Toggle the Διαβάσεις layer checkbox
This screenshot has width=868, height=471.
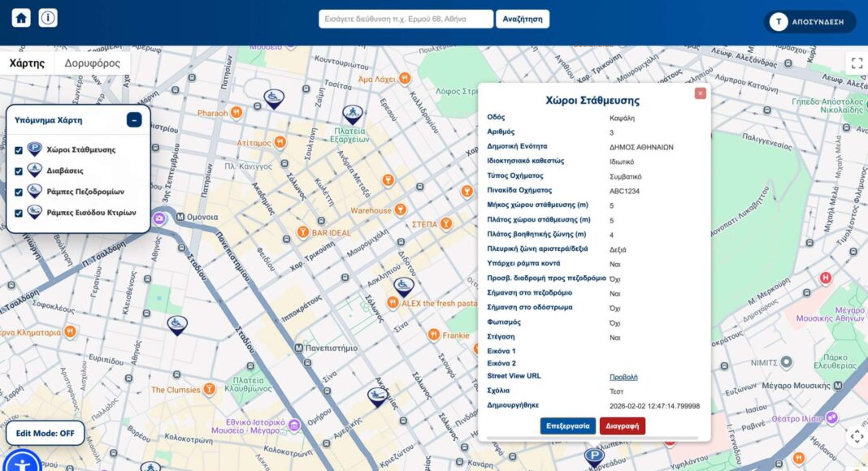(19, 171)
